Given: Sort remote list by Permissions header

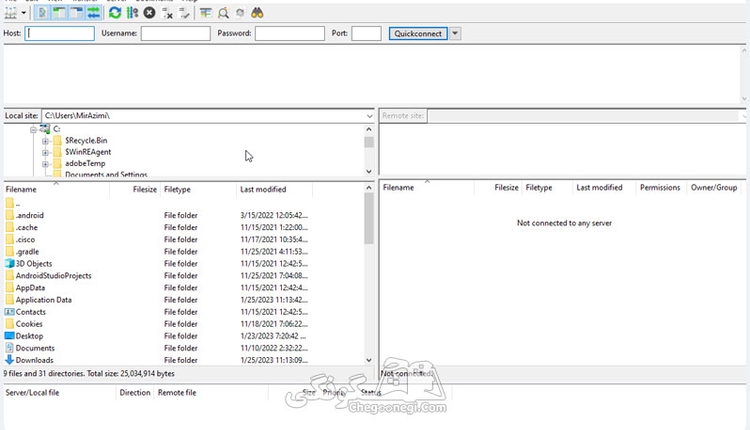Looking at the screenshot, I should click(660, 187).
